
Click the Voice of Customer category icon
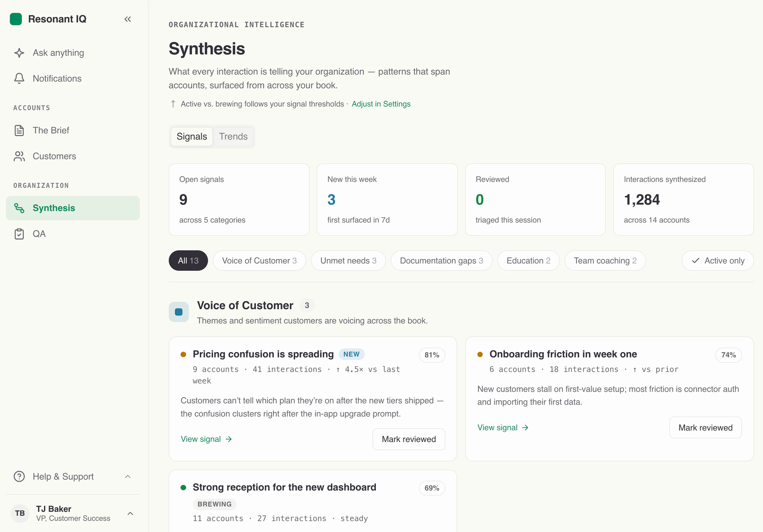tap(179, 312)
